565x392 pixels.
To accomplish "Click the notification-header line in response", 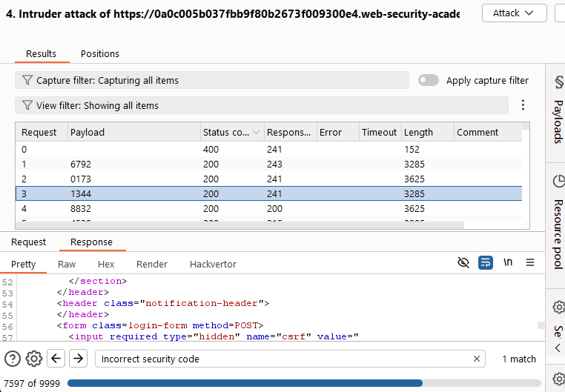I will [163, 303].
